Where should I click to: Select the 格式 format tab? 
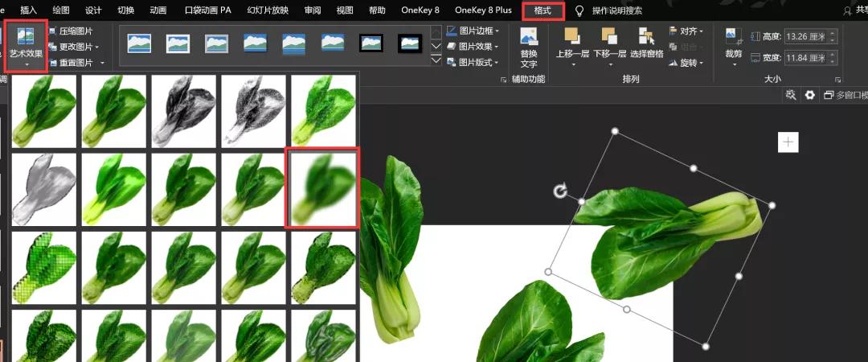pyautogui.click(x=543, y=10)
